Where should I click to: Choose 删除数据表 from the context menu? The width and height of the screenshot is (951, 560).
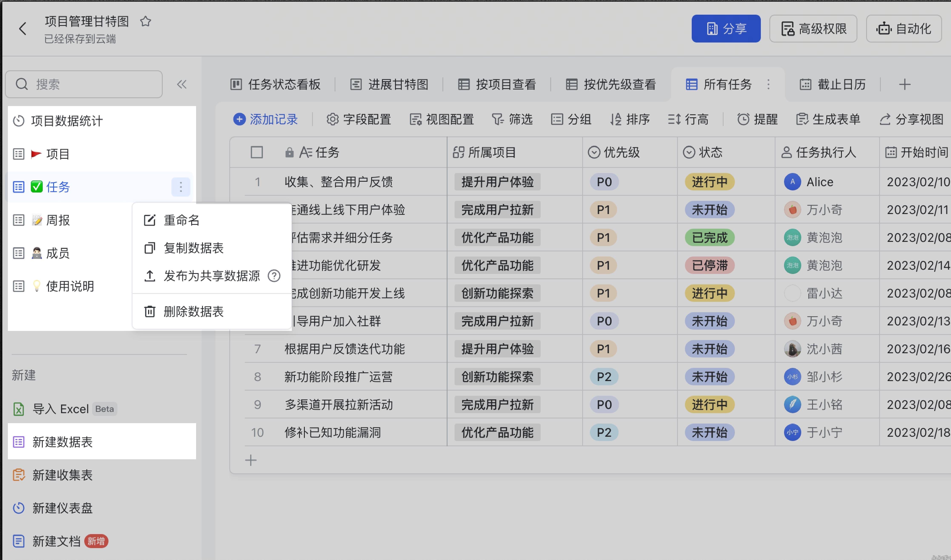click(x=212, y=311)
